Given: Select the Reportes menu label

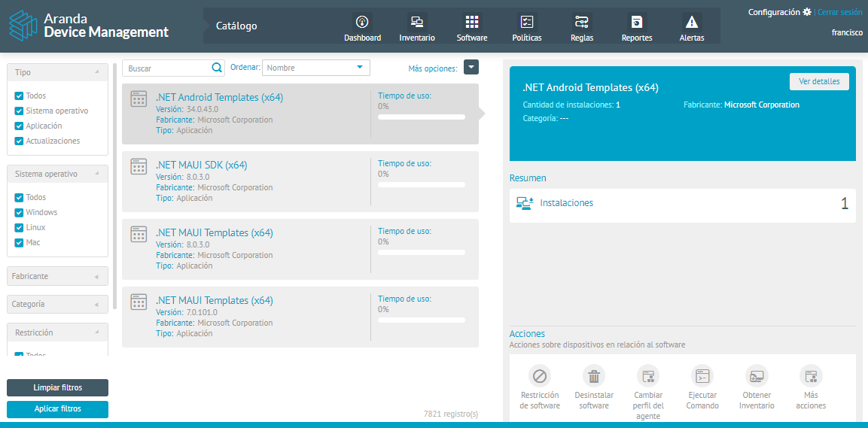Looking at the screenshot, I should click(x=637, y=38).
